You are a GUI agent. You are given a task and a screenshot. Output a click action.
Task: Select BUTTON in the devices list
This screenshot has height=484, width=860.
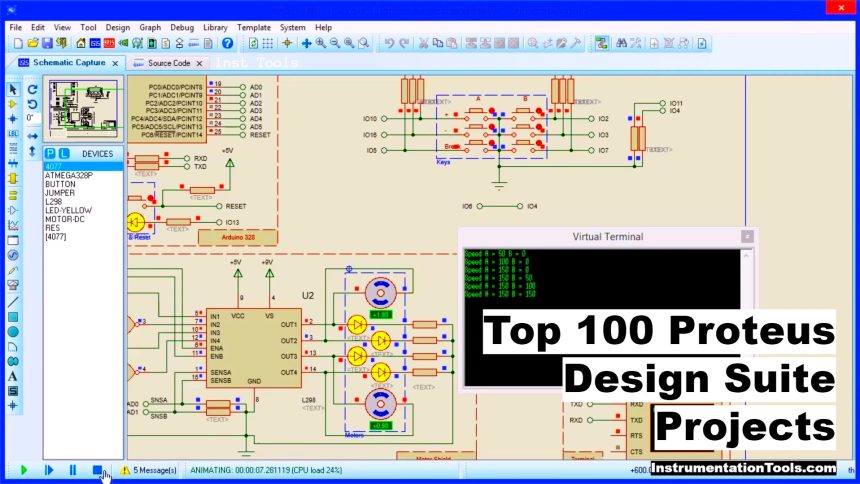[83, 184]
